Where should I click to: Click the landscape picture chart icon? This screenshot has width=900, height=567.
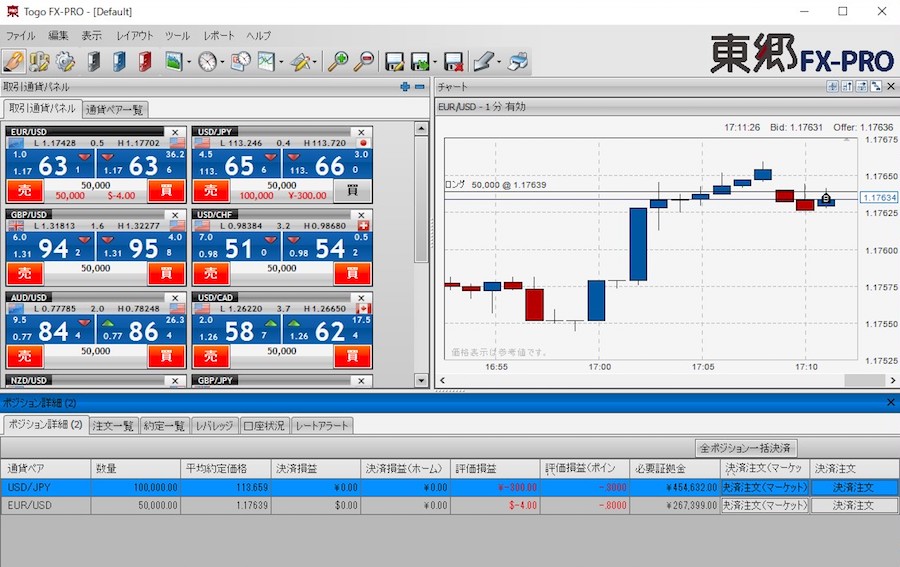click(x=173, y=61)
